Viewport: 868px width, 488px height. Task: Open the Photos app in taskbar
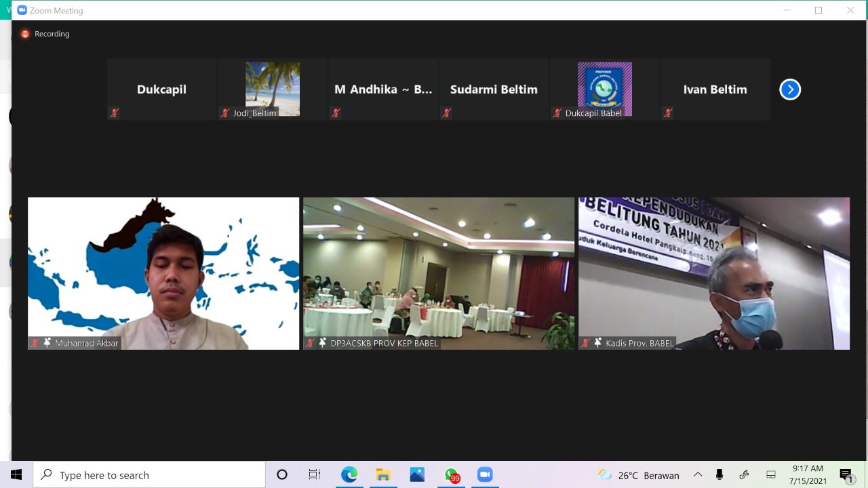tap(417, 474)
